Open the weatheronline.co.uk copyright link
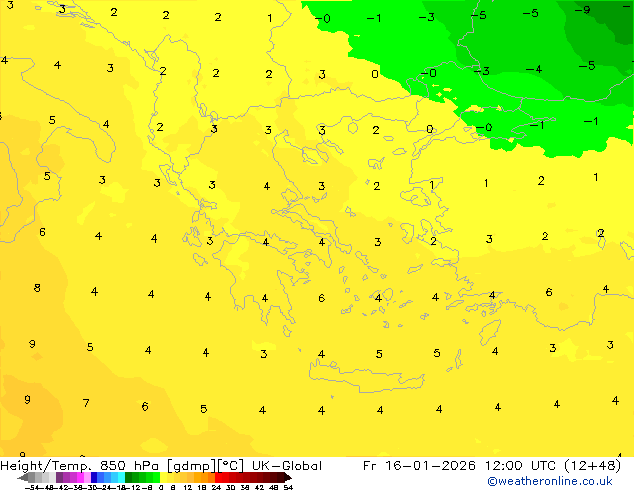634x490 pixels. pyautogui.click(x=550, y=481)
